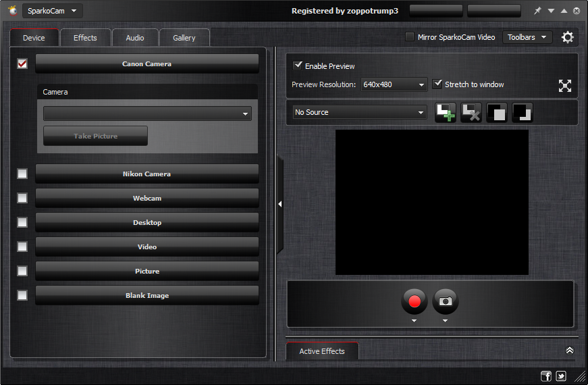Click the Desktop source button

pos(147,222)
